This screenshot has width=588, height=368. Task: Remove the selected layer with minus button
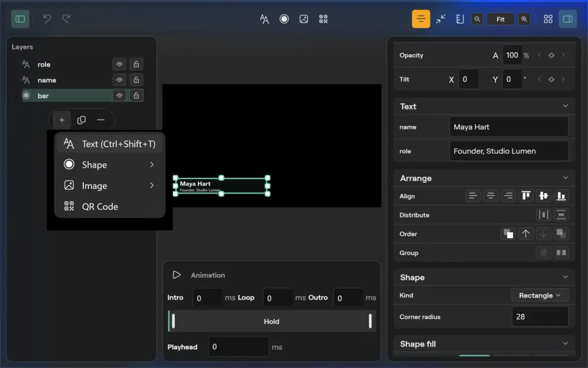[x=100, y=120]
